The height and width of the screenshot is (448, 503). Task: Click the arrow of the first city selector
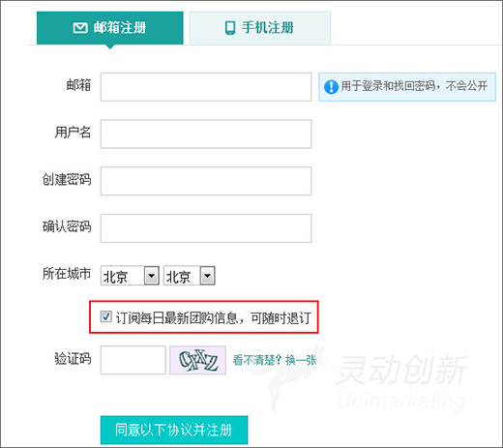[152, 276]
